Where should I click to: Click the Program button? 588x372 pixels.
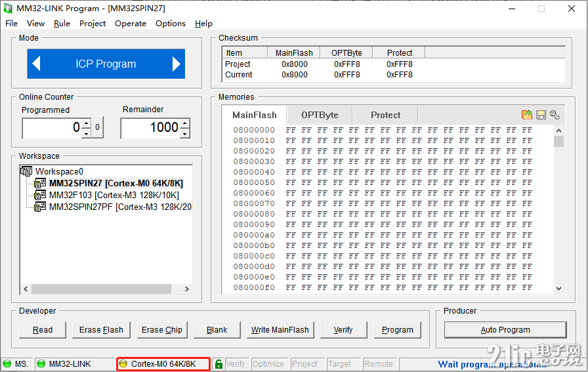(398, 330)
